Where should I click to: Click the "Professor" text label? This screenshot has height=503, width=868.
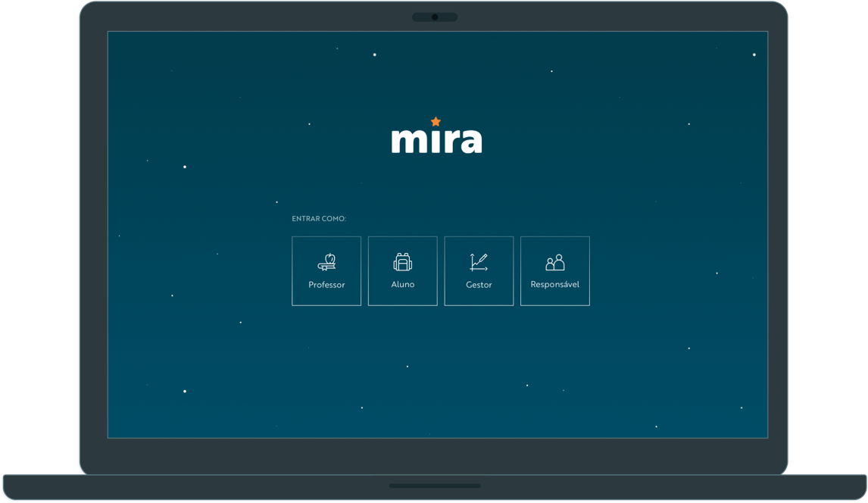tap(326, 285)
